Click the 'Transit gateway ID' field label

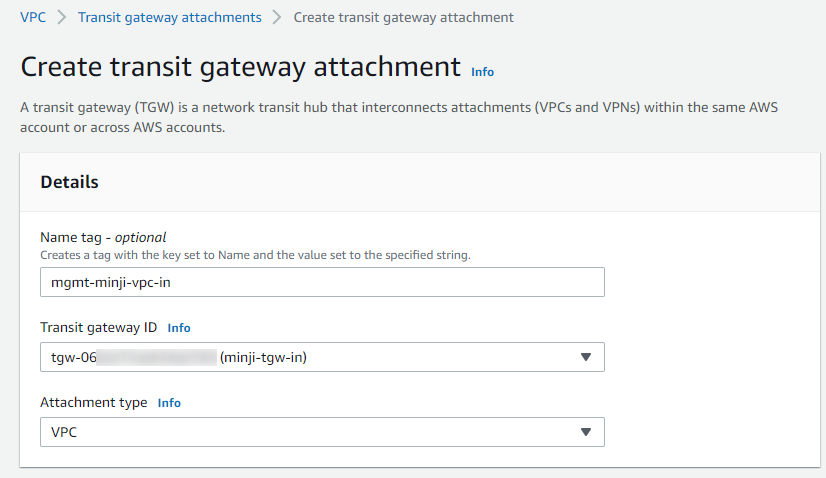pos(99,327)
